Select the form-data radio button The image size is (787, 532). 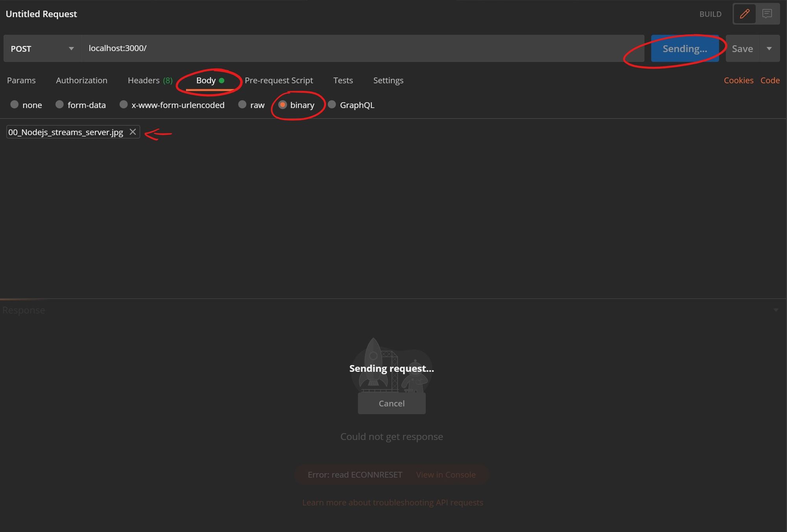click(59, 105)
